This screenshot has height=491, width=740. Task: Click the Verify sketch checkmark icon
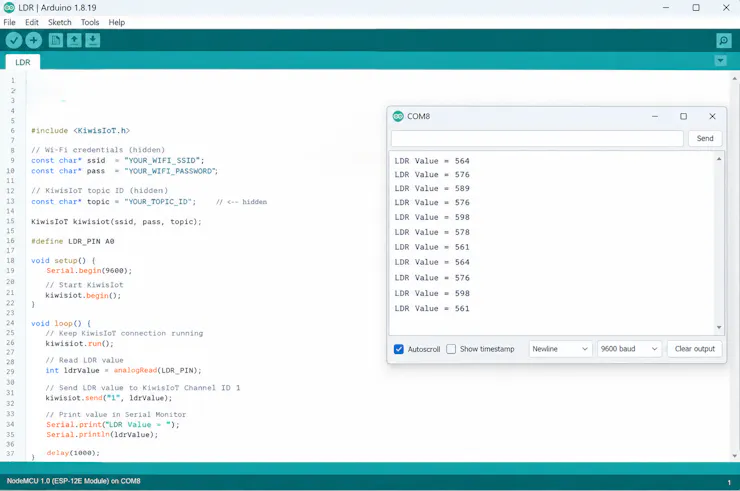pyautogui.click(x=14, y=41)
